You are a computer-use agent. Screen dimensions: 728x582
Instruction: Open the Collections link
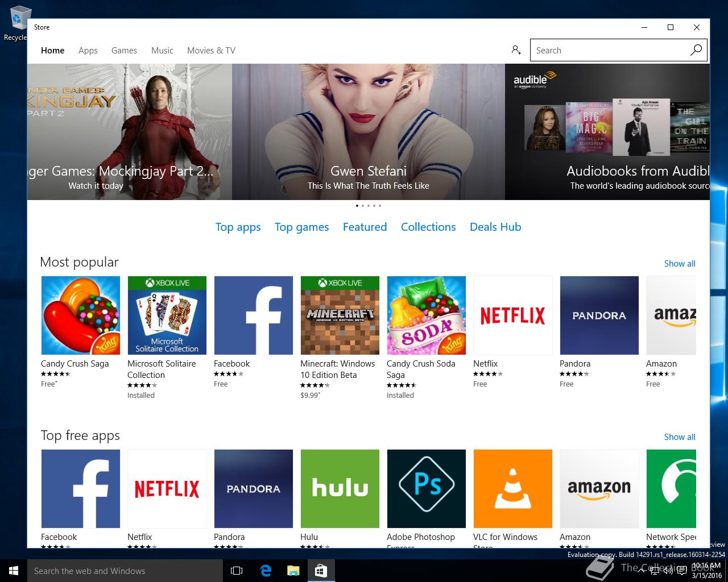click(x=428, y=227)
